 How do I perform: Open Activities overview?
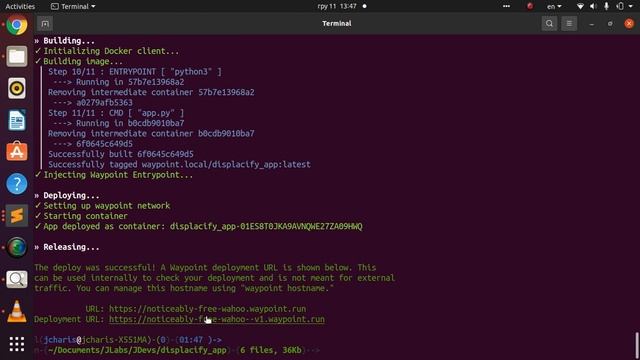tap(20, 6)
